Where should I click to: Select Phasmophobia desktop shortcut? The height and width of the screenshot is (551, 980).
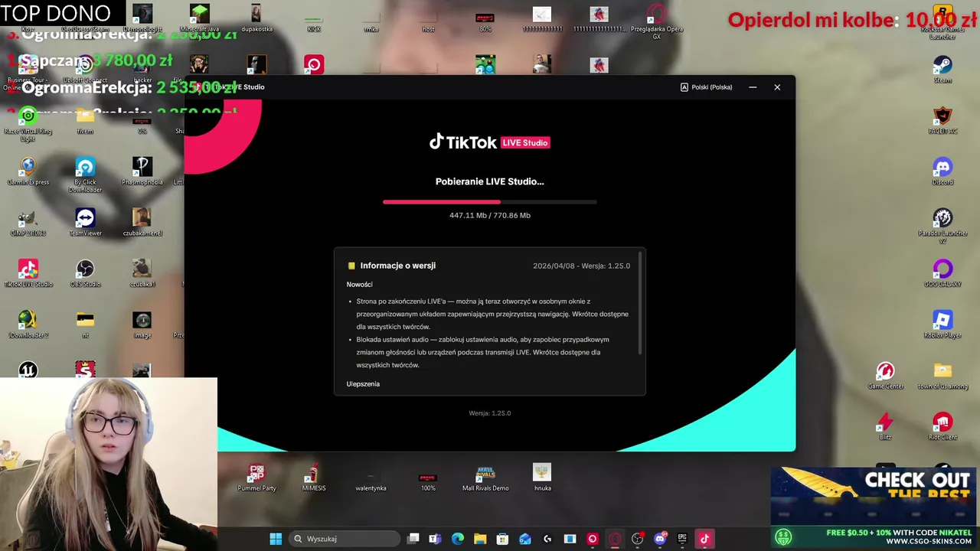[142, 171]
